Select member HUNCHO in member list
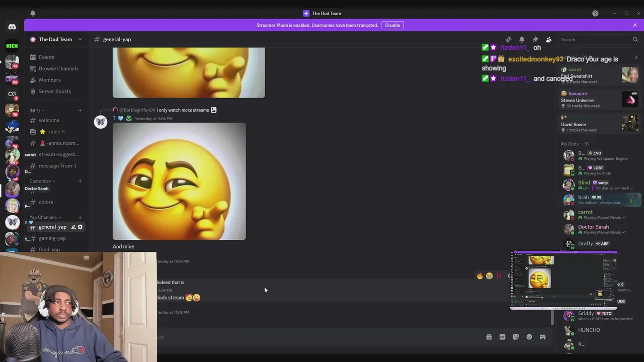Viewport: 644px width, 362px height. [x=600, y=330]
